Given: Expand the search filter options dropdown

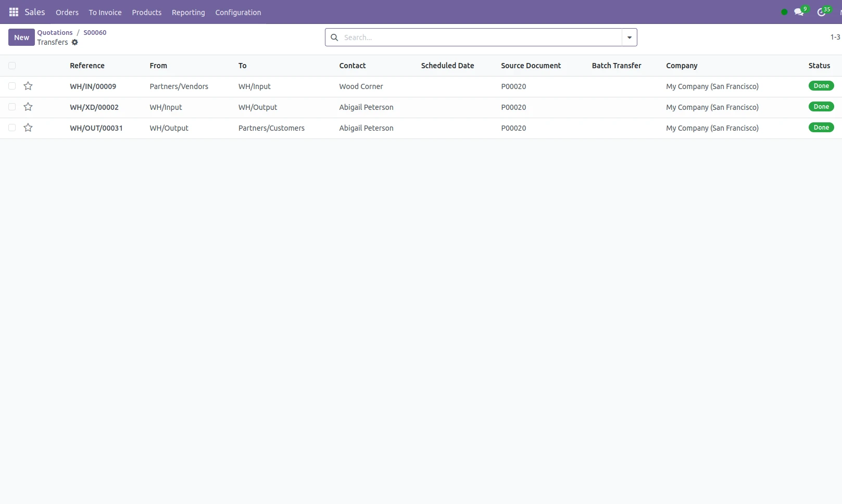Looking at the screenshot, I should tap(629, 37).
